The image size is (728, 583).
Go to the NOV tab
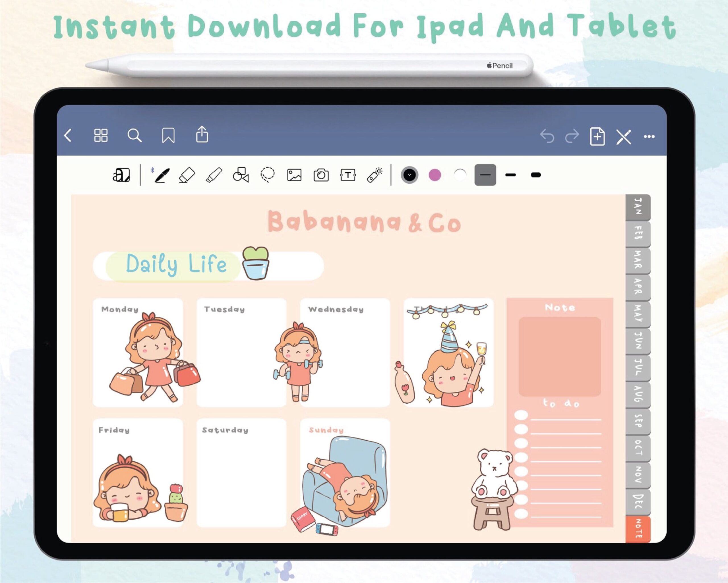(638, 475)
